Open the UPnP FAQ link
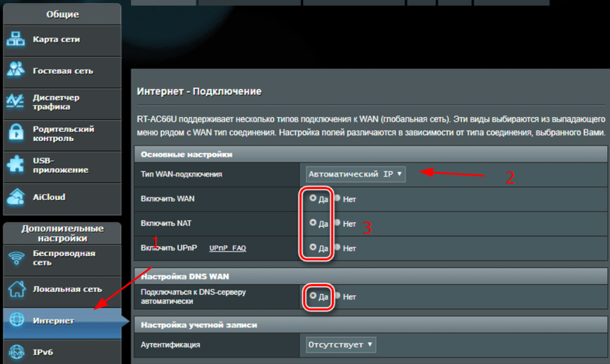 228,248
